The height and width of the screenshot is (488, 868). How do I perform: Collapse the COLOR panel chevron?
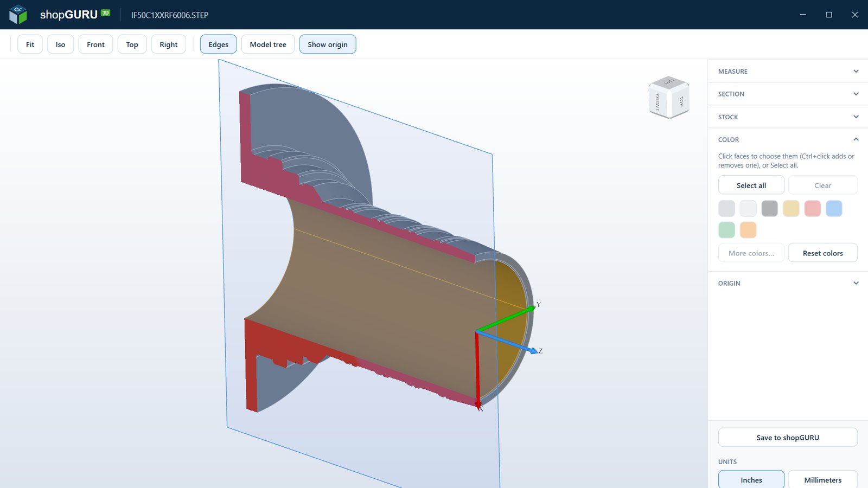856,139
